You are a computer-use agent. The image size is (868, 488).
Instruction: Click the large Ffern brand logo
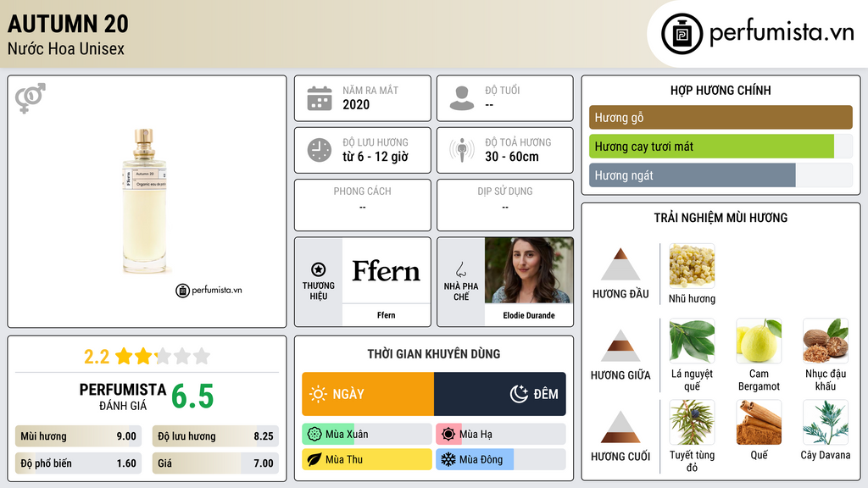pos(387,270)
